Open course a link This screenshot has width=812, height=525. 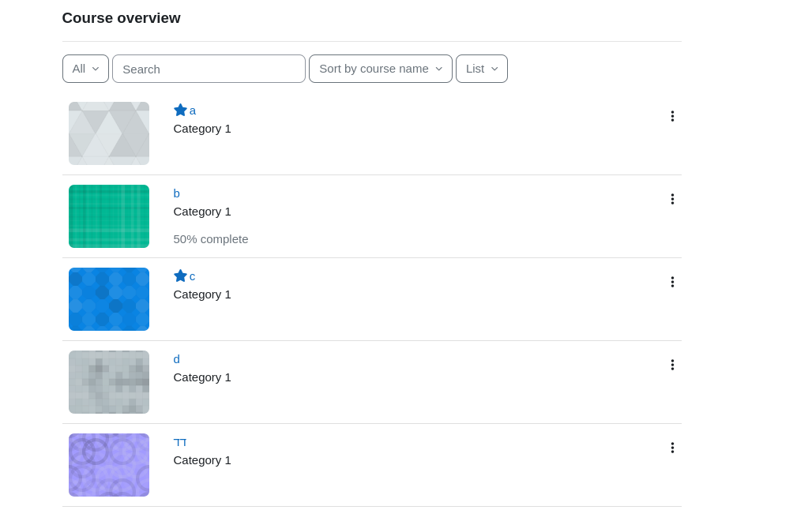193,111
